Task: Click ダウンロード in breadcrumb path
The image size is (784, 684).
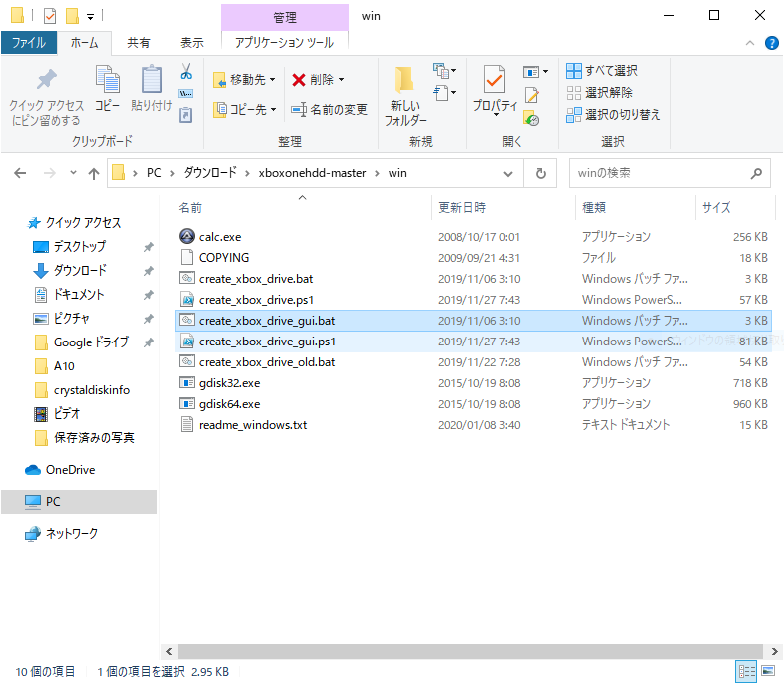Action: (x=210, y=173)
